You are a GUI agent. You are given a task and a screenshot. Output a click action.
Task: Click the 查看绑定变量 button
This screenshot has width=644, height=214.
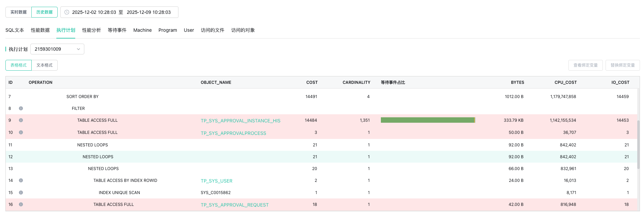click(x=586, y=65)
